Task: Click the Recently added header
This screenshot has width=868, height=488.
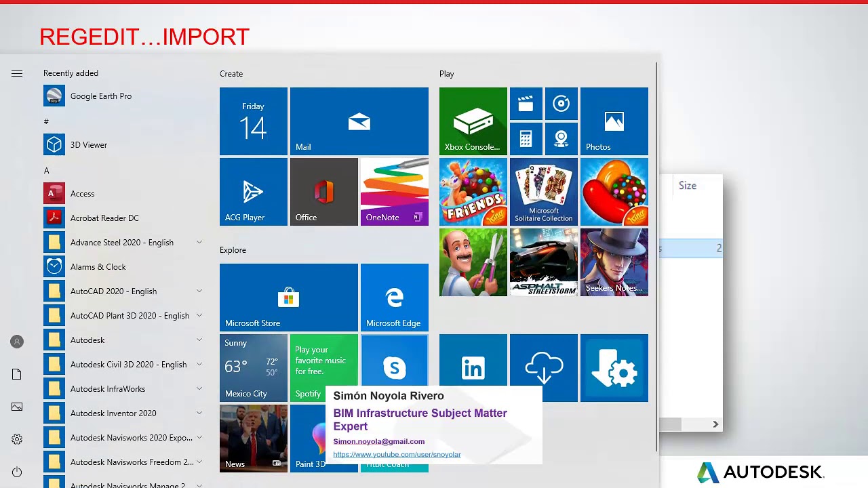Action: (x=71, y=73)
